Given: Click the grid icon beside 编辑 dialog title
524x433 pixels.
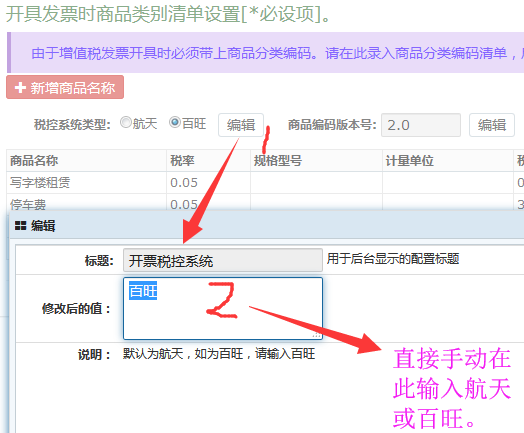Looking at the screenshot, I should pos(20,226).
